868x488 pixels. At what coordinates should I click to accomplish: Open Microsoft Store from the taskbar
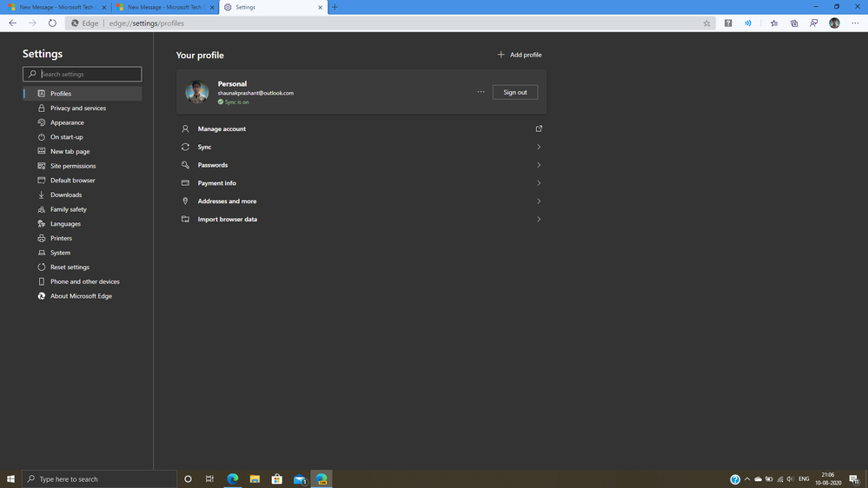click(x=277, y=479)
